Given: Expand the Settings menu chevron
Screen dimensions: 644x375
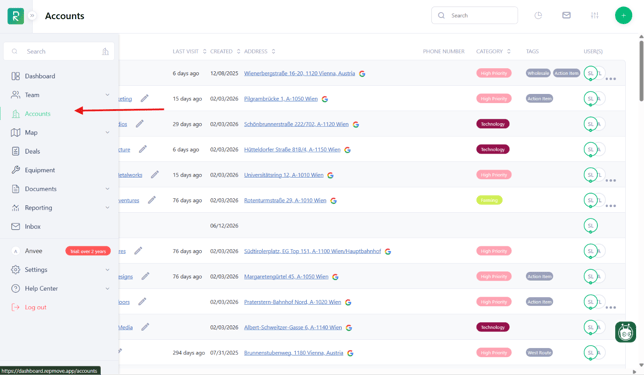Looking at the screenshot, I should coord(107,270).
